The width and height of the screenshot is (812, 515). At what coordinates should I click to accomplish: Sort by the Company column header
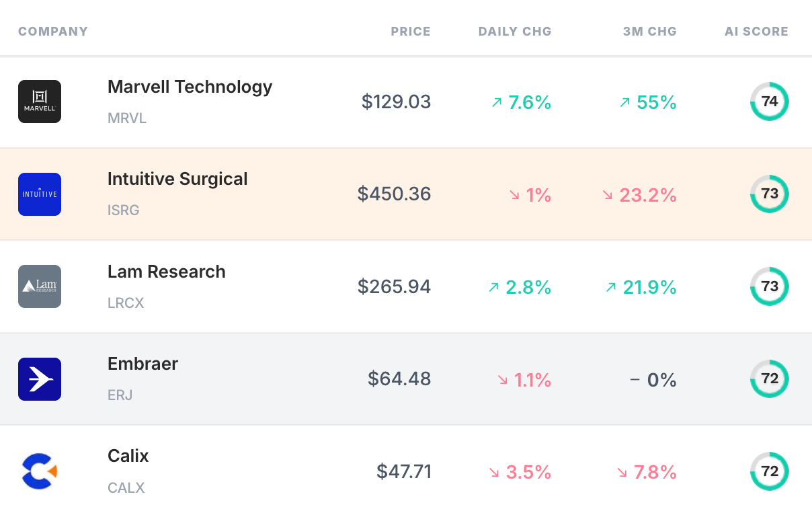point(53,32)
